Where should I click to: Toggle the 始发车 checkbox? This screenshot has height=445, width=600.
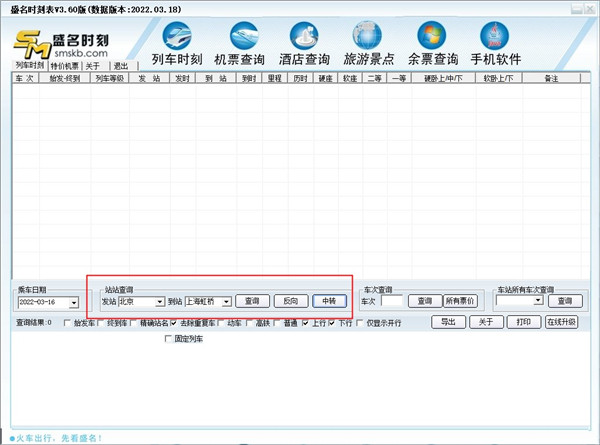67,323
